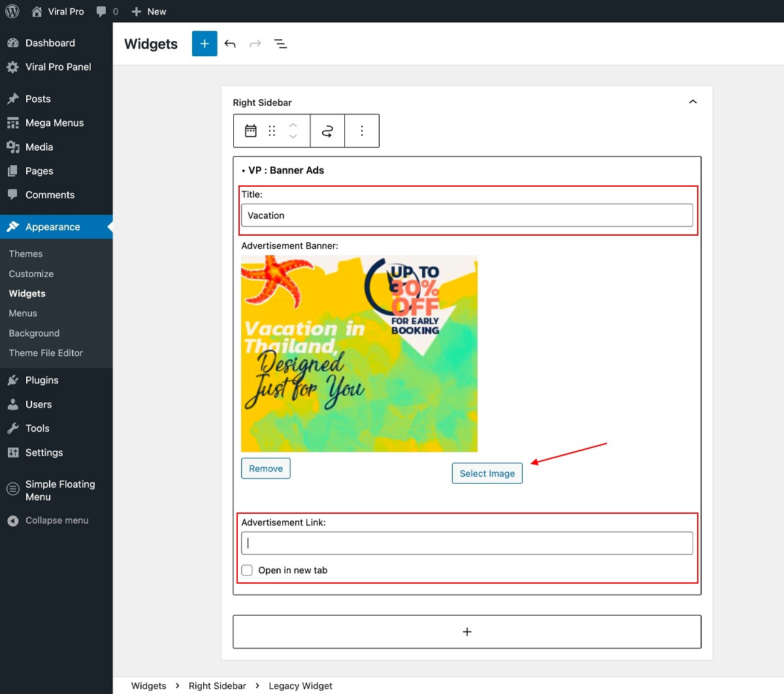The image size is (784, 694).
Task: Click the Vacation in Thailand banner image
Action: coord(359,354)
